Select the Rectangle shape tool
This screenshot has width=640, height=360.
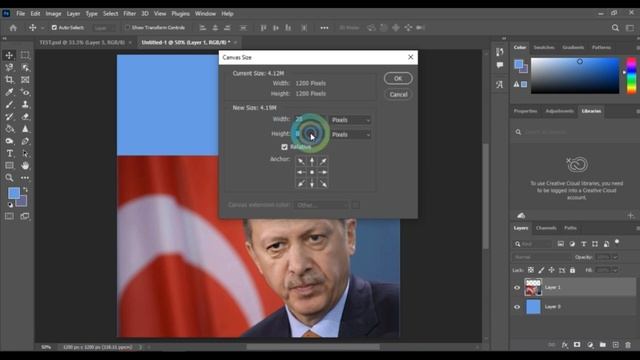[x=9, y=166]
